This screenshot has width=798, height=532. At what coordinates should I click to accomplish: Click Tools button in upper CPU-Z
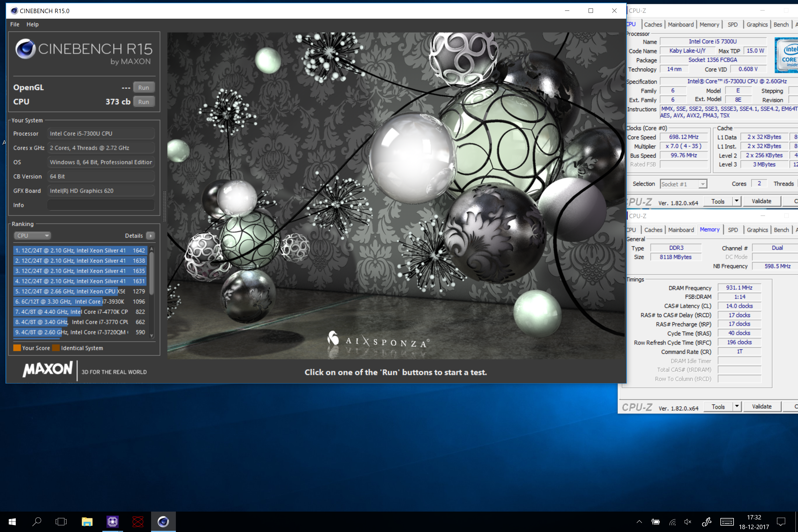(717, 201)
